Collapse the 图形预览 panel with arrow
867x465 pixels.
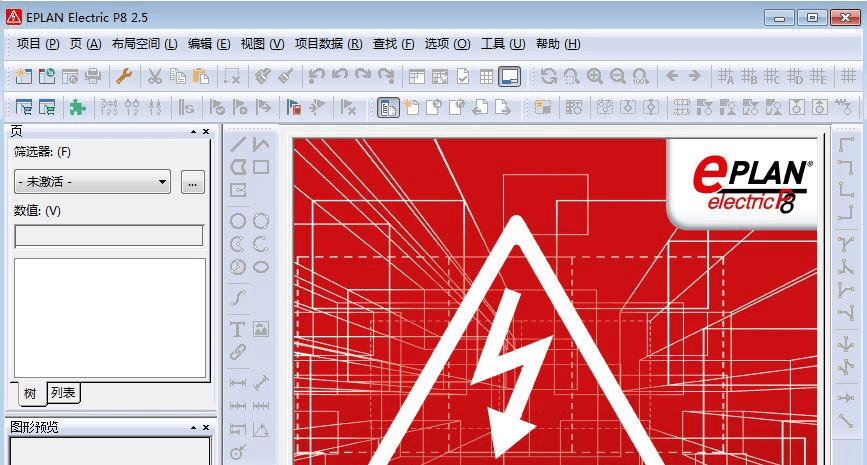(x=194, y=427)
